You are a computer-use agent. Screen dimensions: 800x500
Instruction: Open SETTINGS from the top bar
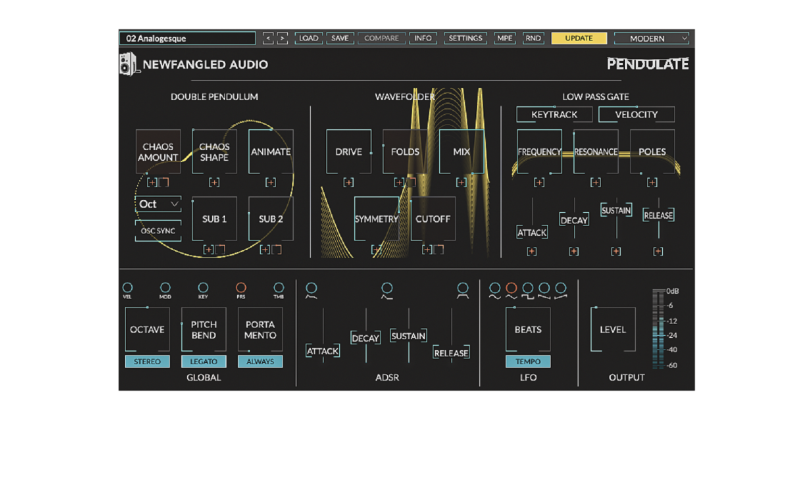point(465,38)
